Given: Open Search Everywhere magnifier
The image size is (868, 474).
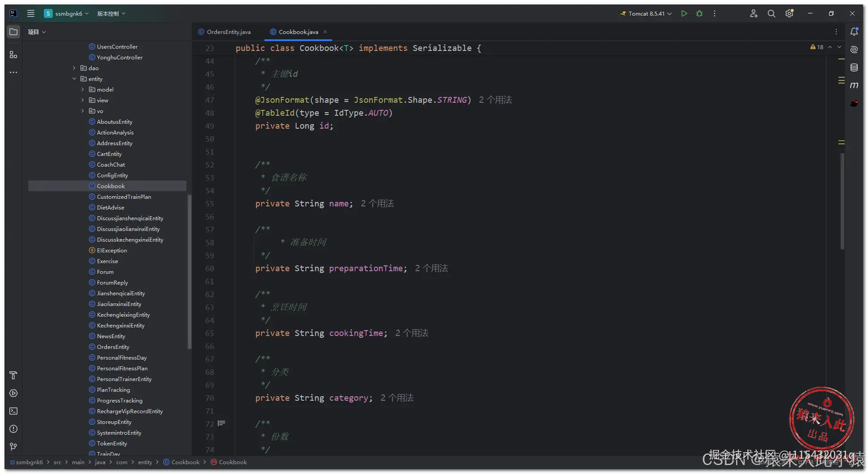Looking at the screenshot, I should click(x=771, y=13).
